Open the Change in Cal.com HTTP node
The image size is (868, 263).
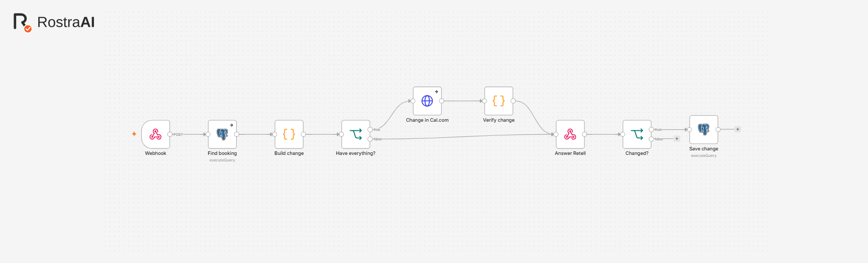tap(427, 101)
